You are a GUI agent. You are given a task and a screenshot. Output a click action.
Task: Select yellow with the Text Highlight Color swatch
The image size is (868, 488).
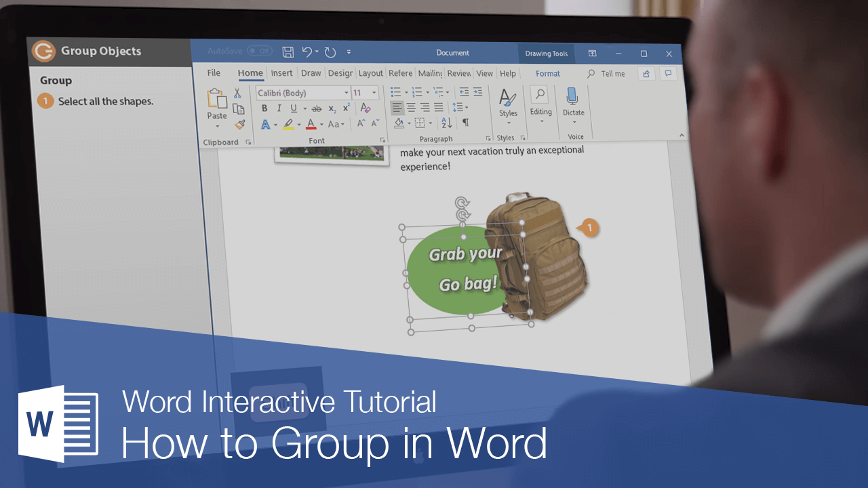coord(290,123)
